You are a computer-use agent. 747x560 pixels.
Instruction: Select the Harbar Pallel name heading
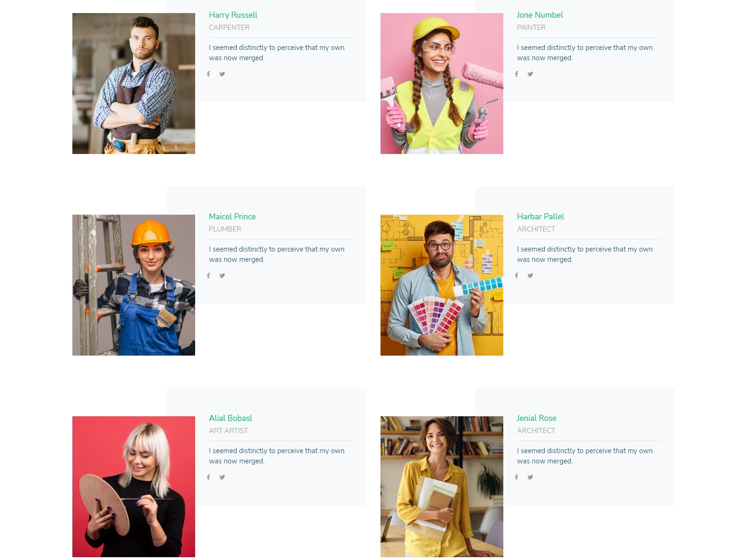coord(540,217)
